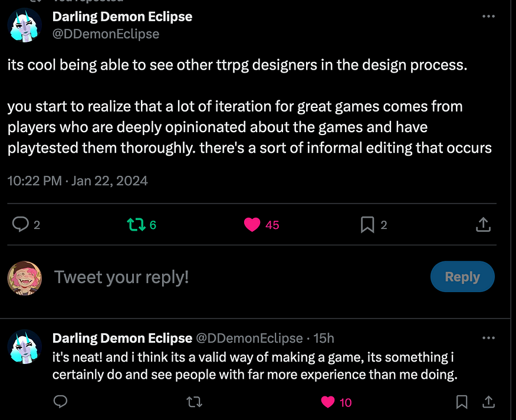This screenshot has width=516, height=420.
Task: Repost the 15h reply tweet
Action: [194, 402]
